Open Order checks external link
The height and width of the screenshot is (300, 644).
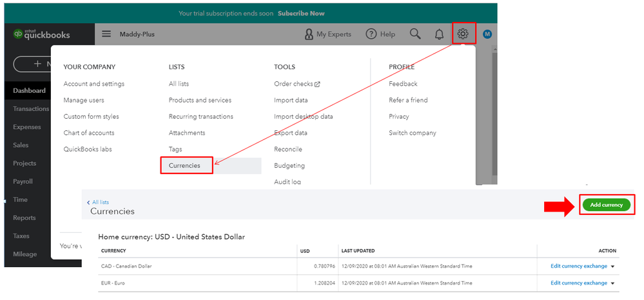tap(297, 84)
